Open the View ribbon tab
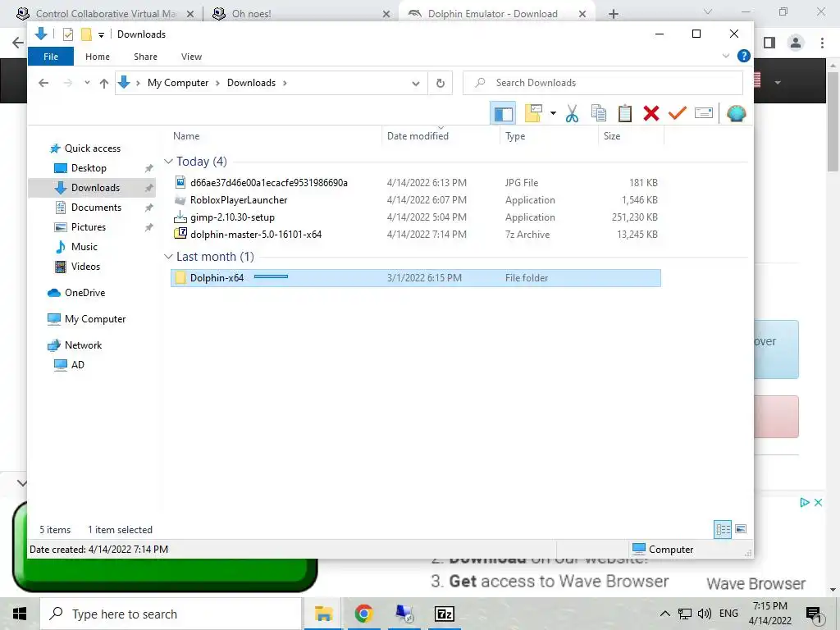 (191, 57)
